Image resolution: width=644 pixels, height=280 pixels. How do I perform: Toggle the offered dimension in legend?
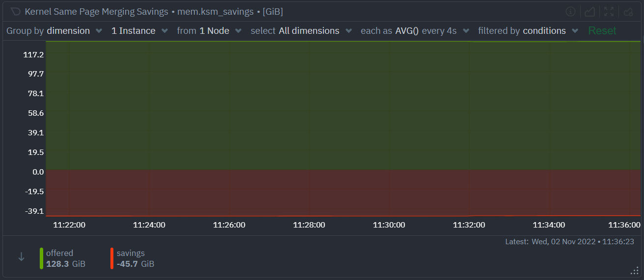coord(59,254)
